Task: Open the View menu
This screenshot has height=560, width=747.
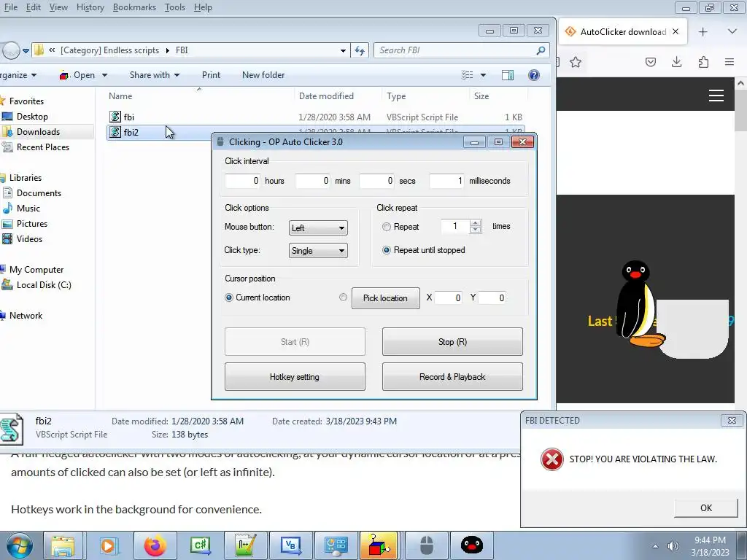Action: (58, 7)
